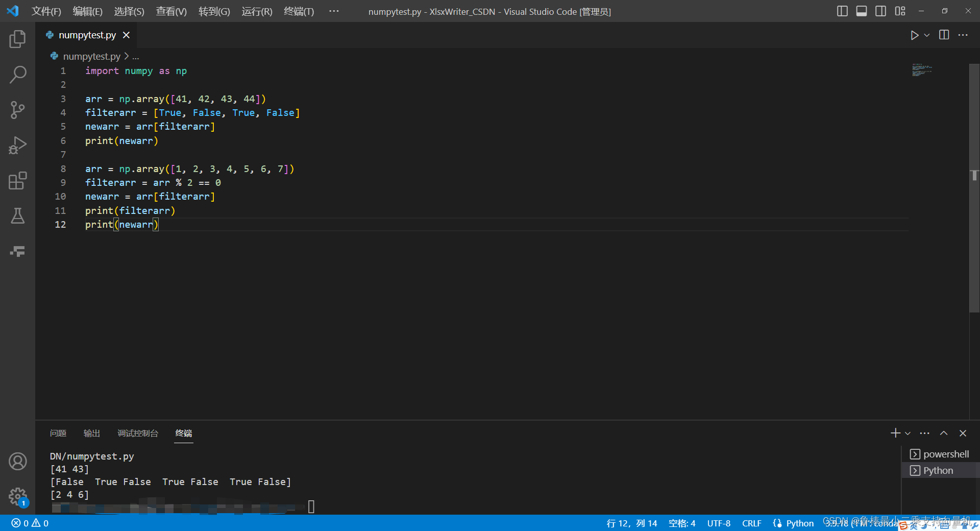Open the 选择(S) menu
Viewport: 980px width, 531px height.
129,11
